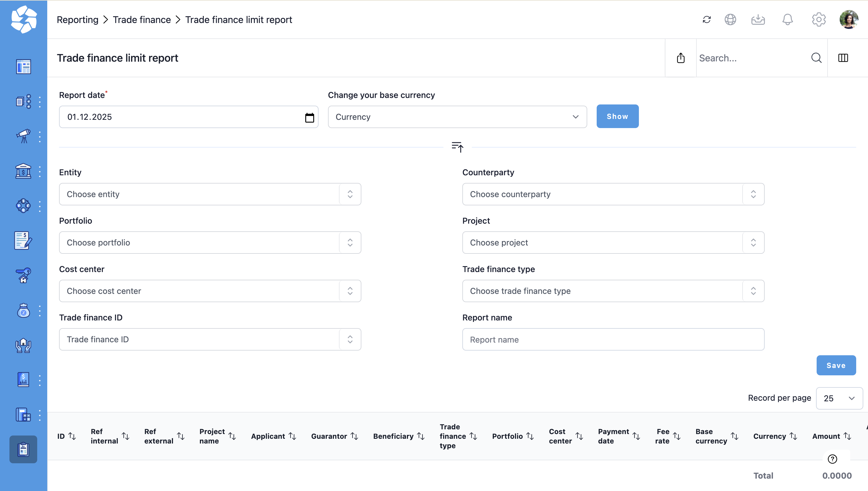Click the export share icon
This screenshot has height=491, width=868.
point(681,58)
